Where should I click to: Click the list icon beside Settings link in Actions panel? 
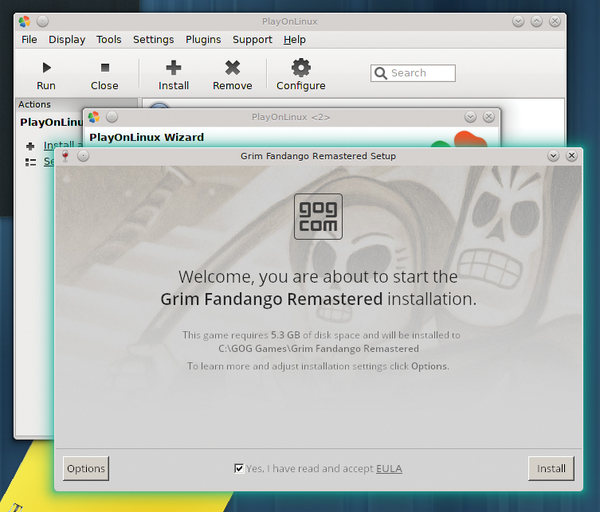point(31,162)
